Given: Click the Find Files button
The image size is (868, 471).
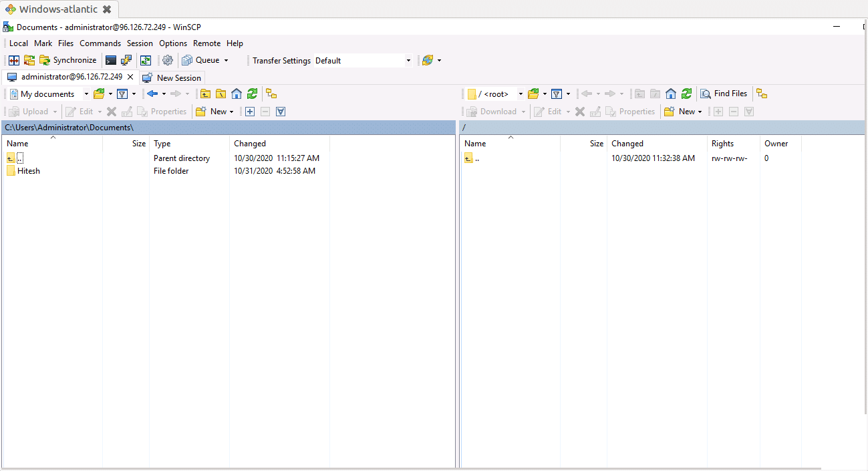Looking at the screenshot, I should (724, 94).
